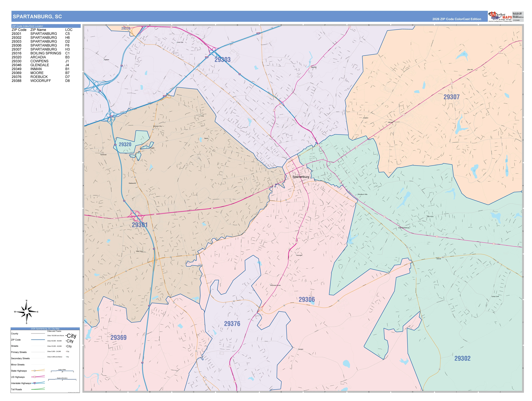Screen dimensions: 532x401
Task: Click the 29369 Moore ZIP label on map
Action: 118,338
